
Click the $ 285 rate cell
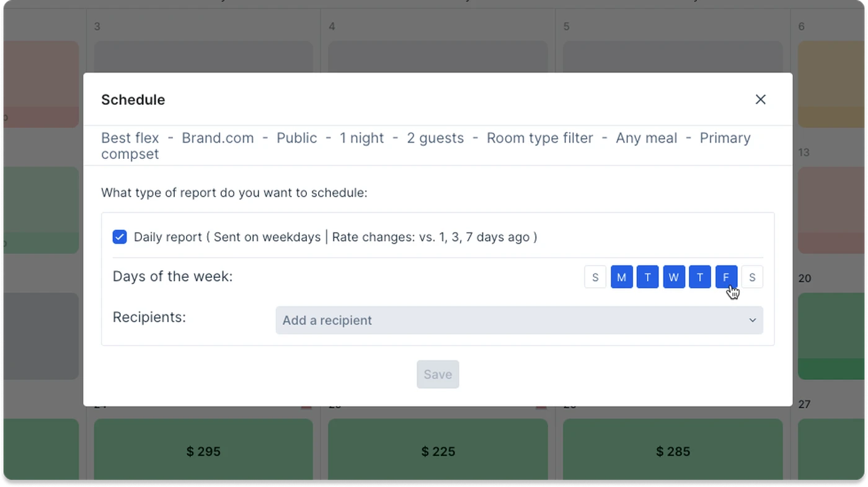coord(673,451)
